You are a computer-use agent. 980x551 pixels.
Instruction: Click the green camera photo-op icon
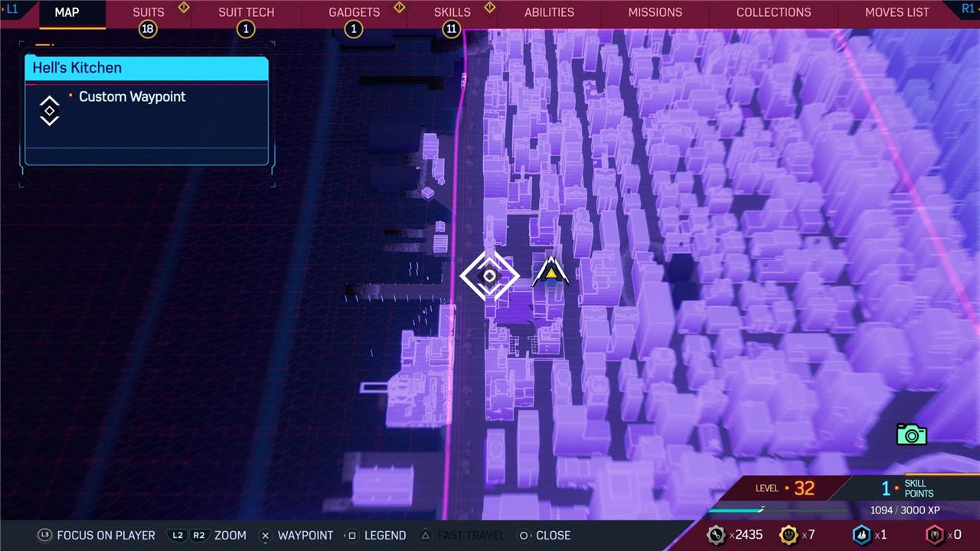[911, 434]
